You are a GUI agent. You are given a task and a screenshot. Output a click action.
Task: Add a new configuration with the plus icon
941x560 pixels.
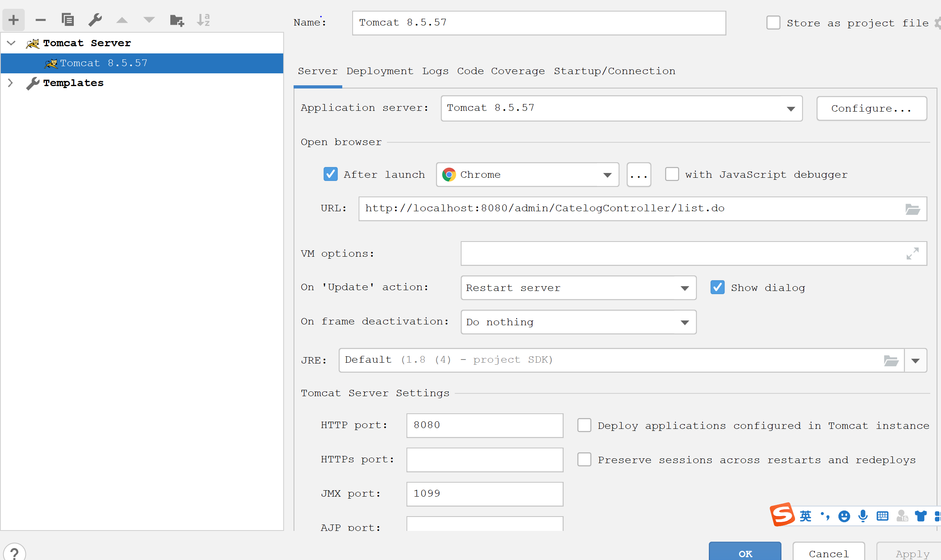click(14, 20)
